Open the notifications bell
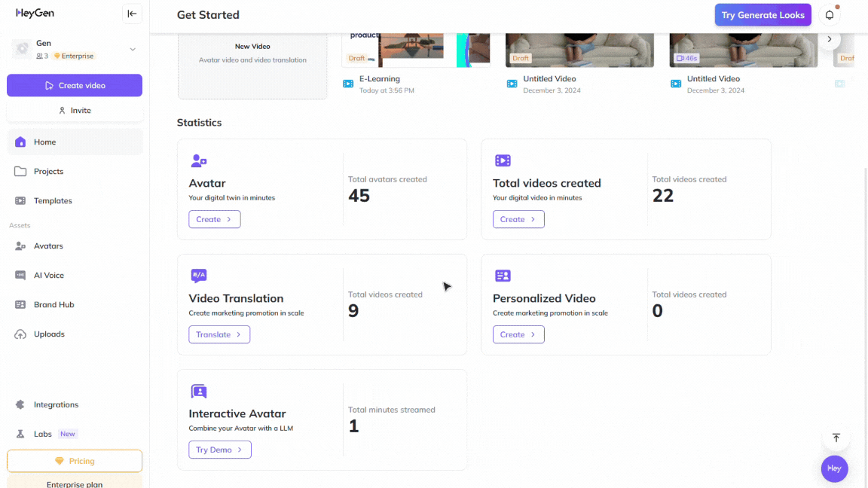 click(830, 15)
